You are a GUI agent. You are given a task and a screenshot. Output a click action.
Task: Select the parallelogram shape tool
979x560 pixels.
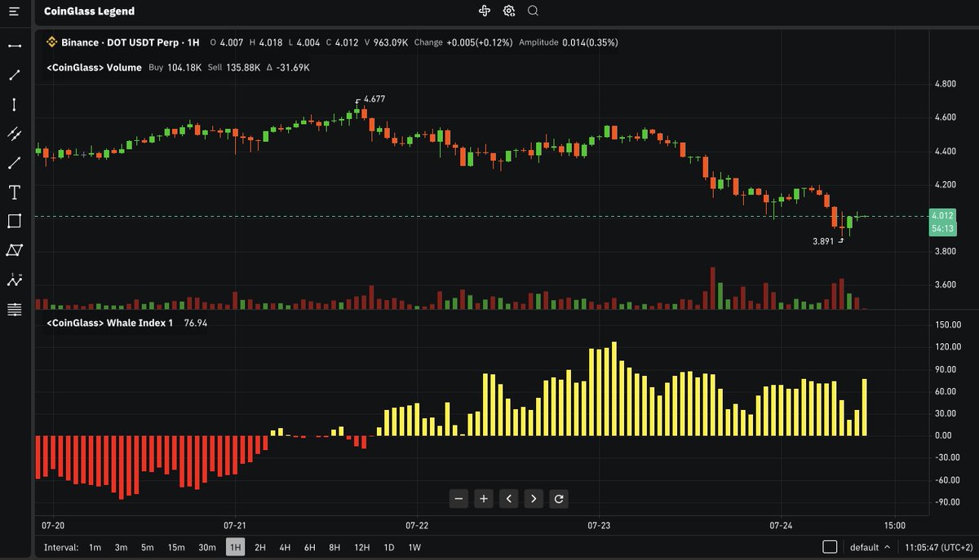pos(15,250)
